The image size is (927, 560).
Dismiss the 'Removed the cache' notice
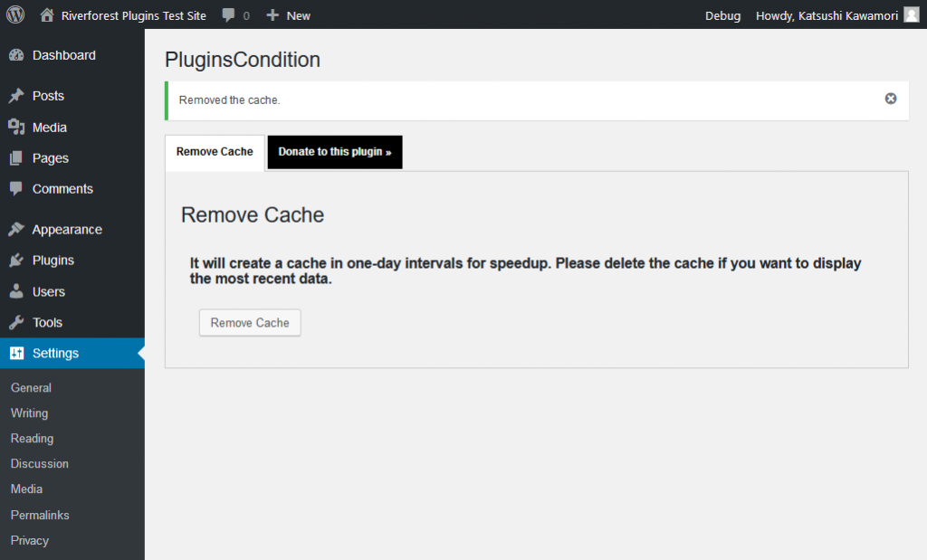[891, 99]
